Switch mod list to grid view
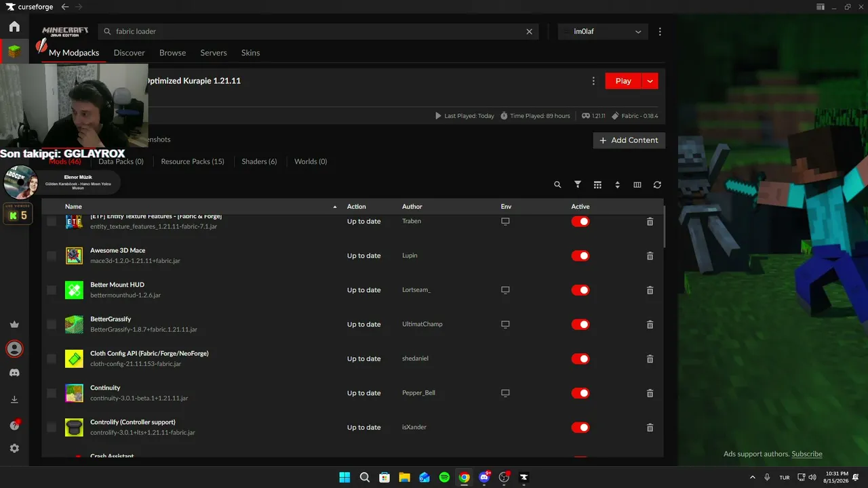This screenshot has width=868, height=488. pyautogui.click(x=597, y=184)
